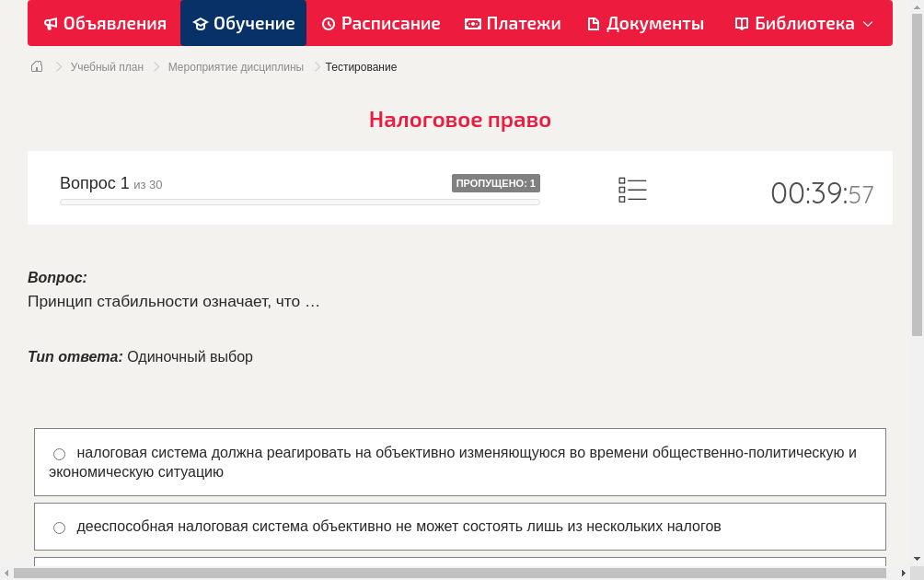Click the Тестирование breadcrumb item
The height and width of the screenshot is (580, 924).
click(361, 66)
